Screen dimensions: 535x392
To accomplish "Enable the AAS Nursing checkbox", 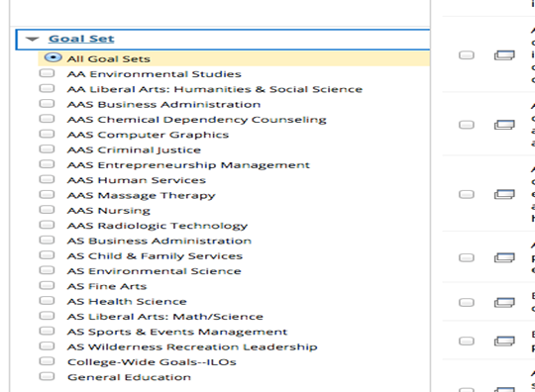I will [47, 210].
